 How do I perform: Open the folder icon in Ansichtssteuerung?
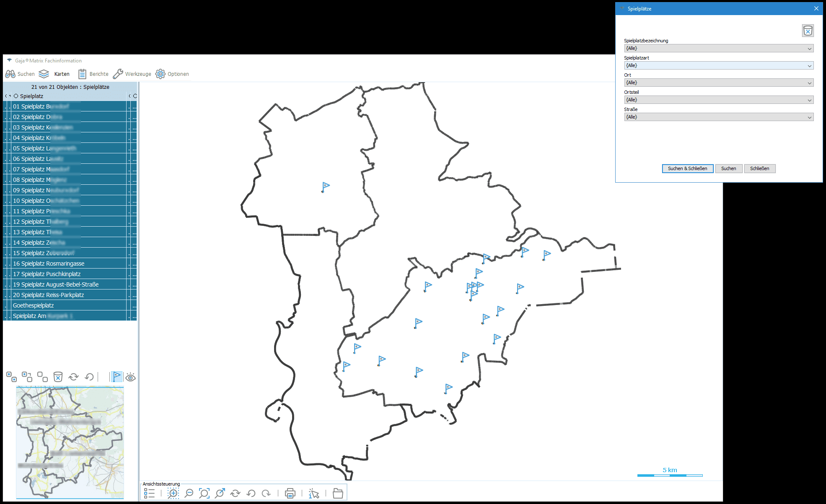tap(338, 493)
